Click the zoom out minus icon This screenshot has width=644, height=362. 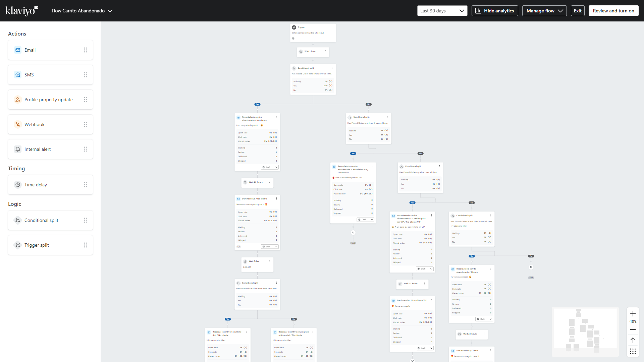(x=633, y=329)
